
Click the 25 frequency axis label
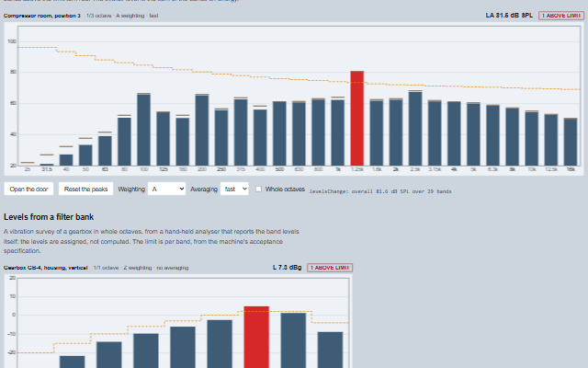(28, 169)
